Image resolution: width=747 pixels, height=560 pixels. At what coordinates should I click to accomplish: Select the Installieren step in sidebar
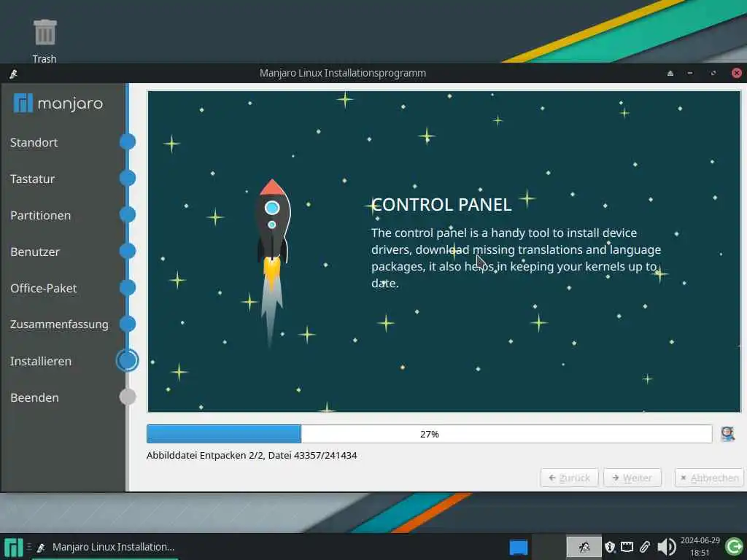[x=41, y=361]
